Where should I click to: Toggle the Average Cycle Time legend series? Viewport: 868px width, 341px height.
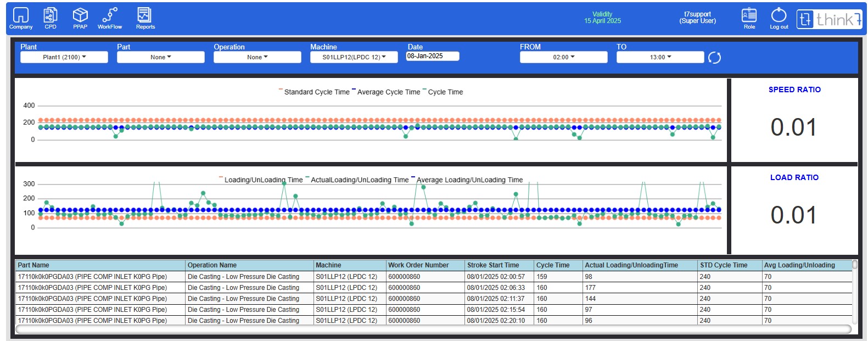(386, 92)
